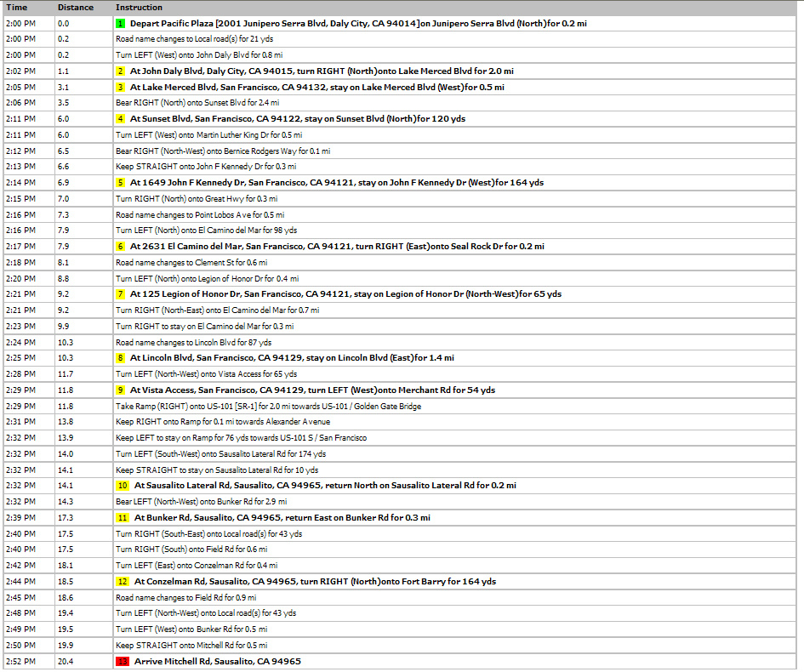This screenshot has width=804, height=672.
Task: Click the Arrive Mitchell Rd instruction
Action: [217, 662]
